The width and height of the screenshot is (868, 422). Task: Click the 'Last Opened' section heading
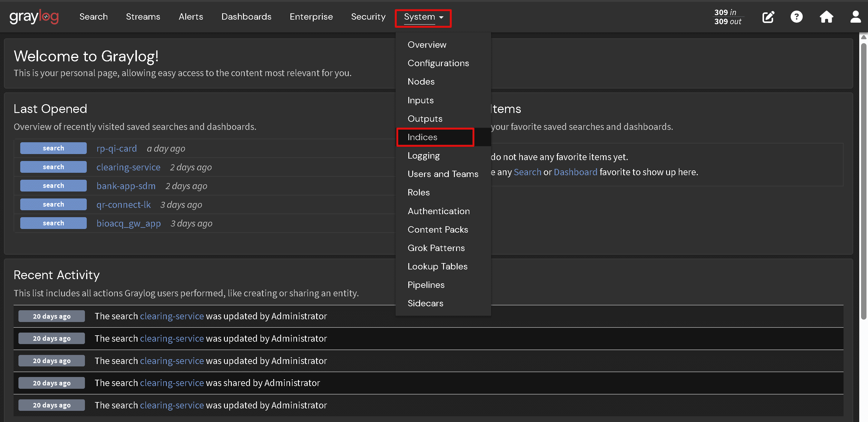(x=50, y=109)
